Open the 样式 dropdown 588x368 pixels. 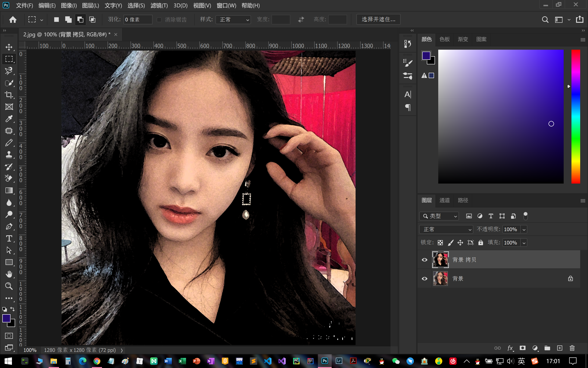tap(233, 20)
